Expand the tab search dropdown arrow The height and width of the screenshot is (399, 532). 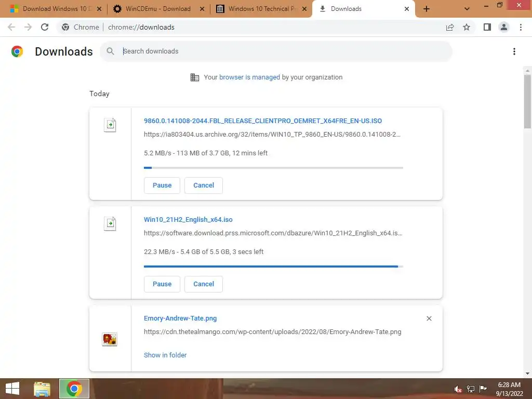pyautogui.click(x=467, y=9)
